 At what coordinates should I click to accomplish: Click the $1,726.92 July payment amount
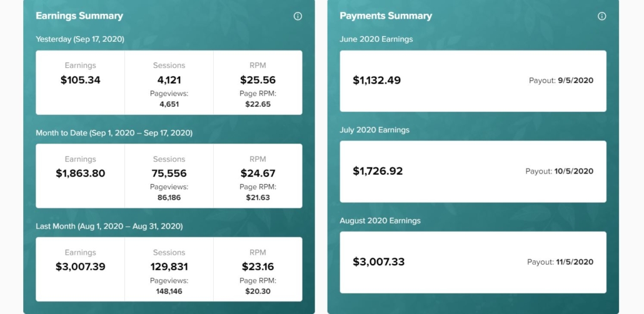click(x=378, y=171)
